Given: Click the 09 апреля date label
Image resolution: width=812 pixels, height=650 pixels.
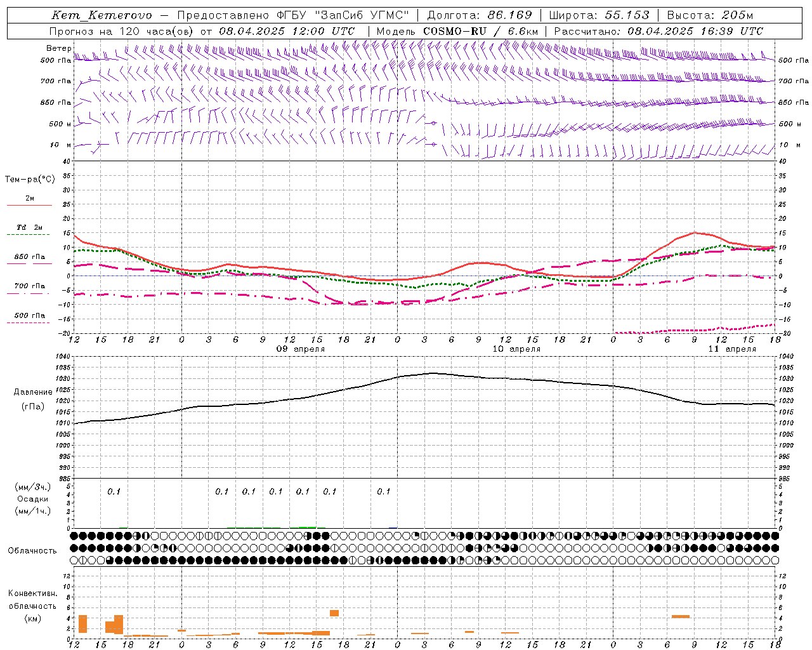Looking at the screenshot, I should coord(300,349).
